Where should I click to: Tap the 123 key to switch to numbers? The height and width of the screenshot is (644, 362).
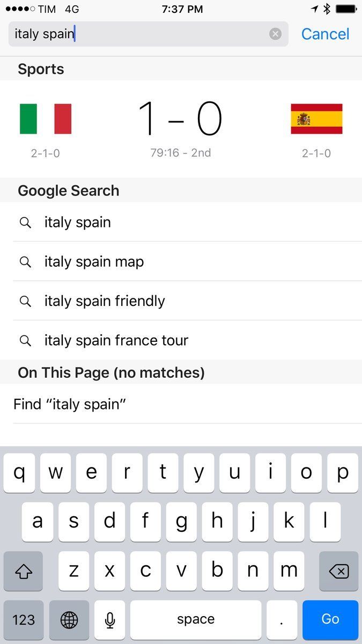coord(24,620)
